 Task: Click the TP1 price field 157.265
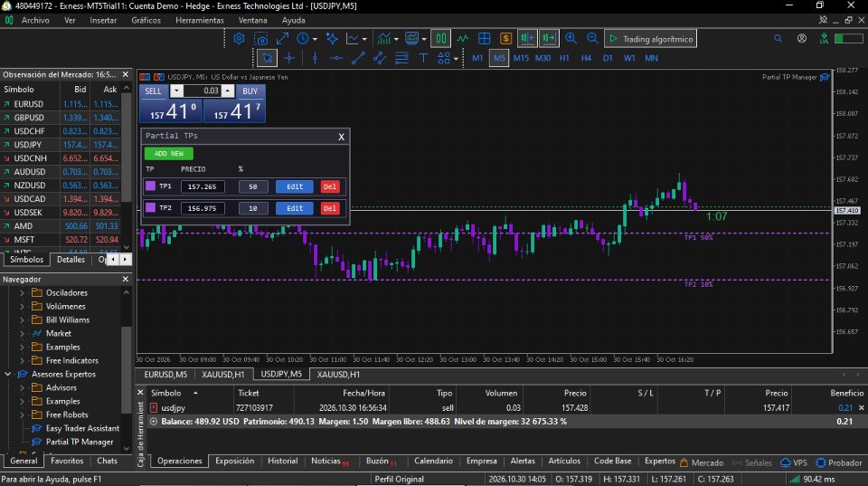(x=202, y=186)
